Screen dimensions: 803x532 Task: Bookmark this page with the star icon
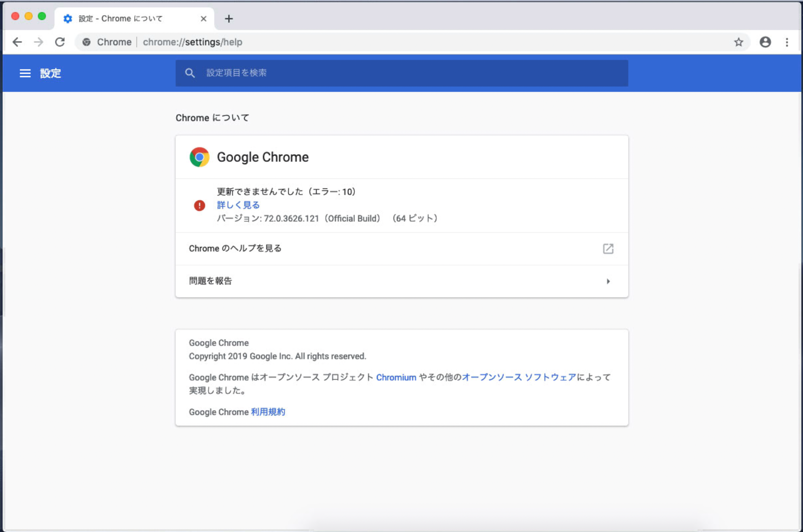(x=739, y=42)
